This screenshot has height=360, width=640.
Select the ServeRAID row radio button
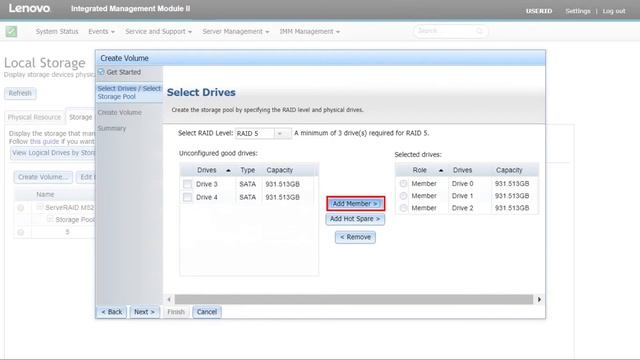tap(20, 208)
